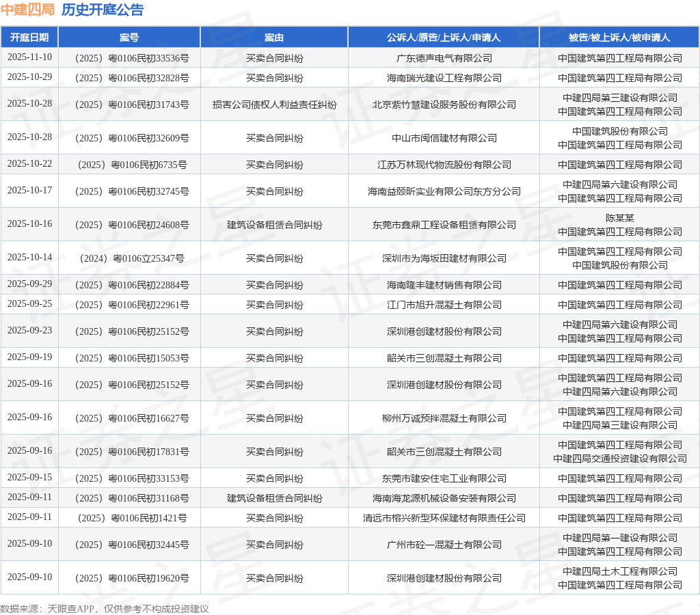Click the 中建四局 title text
700x615 pixels.
[x=27, y=10]
